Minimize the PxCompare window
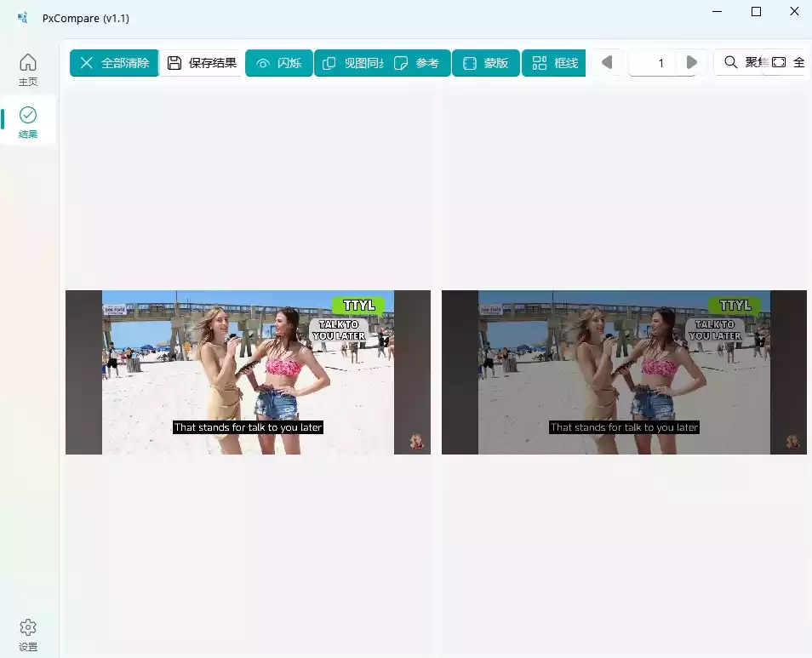The height and width of the screenshot is (658, 812). tap(718, 12)
